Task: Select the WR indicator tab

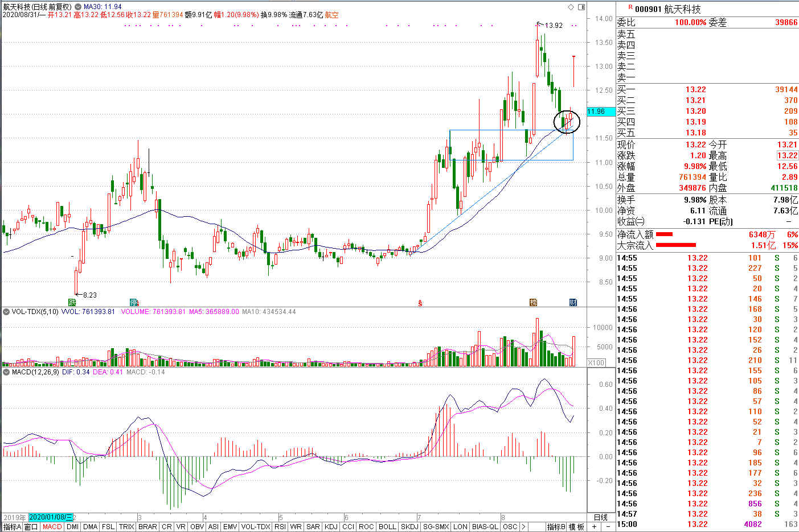Action: pyautogui.click(x=296, y=527)
